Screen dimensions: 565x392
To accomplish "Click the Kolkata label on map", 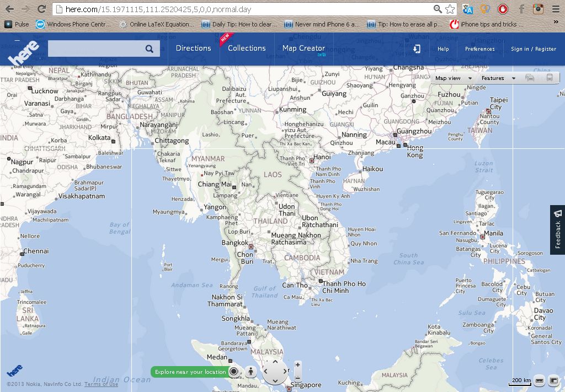I will pyautogui.click(x=99, y=137).
